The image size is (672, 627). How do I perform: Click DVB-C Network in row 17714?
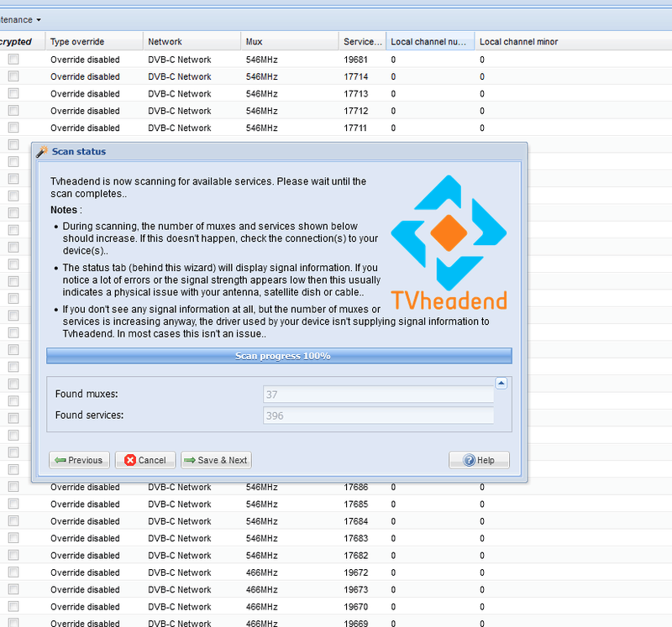(180, 76)
